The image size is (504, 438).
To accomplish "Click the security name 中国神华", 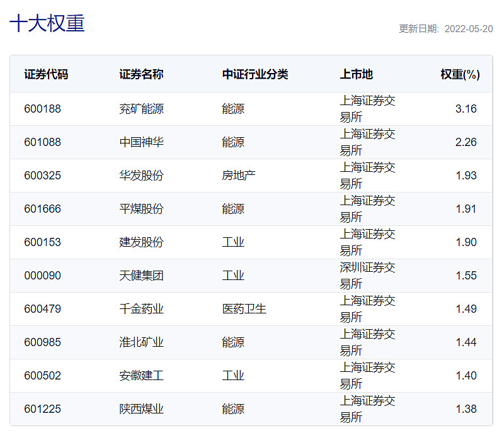I will [141, 142].
